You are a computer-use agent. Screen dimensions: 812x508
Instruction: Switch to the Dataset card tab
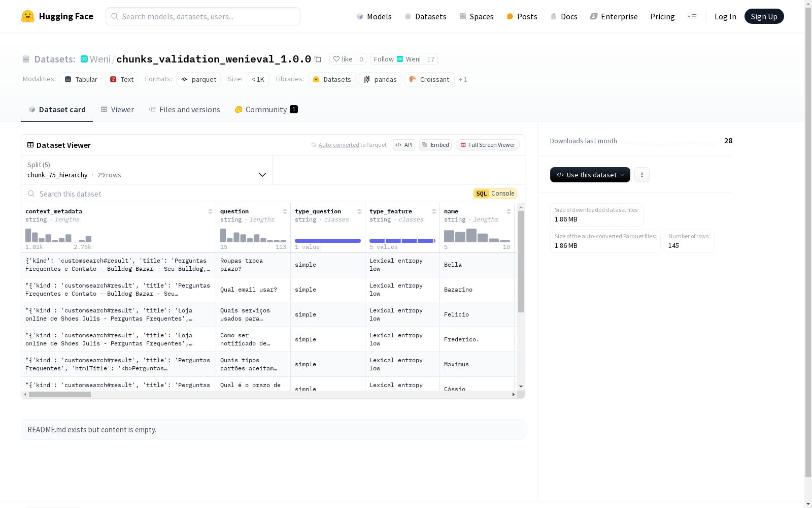(57, 110)
